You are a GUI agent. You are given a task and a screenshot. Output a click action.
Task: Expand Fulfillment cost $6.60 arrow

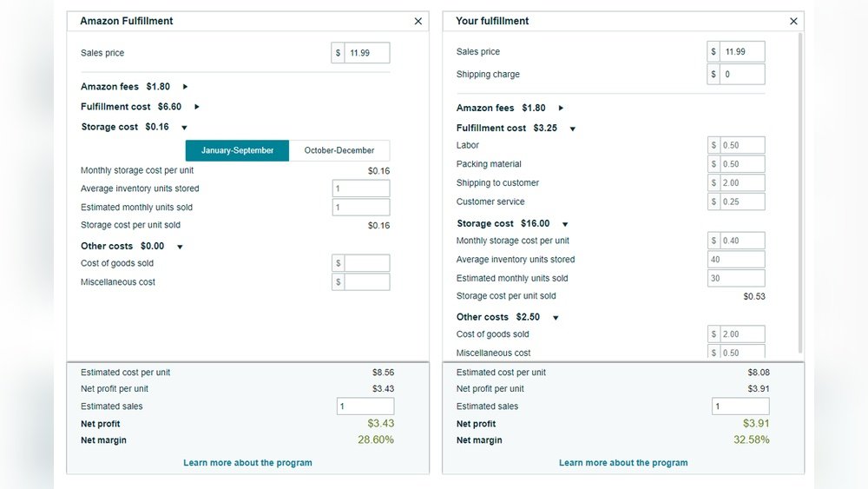[196, 106]
